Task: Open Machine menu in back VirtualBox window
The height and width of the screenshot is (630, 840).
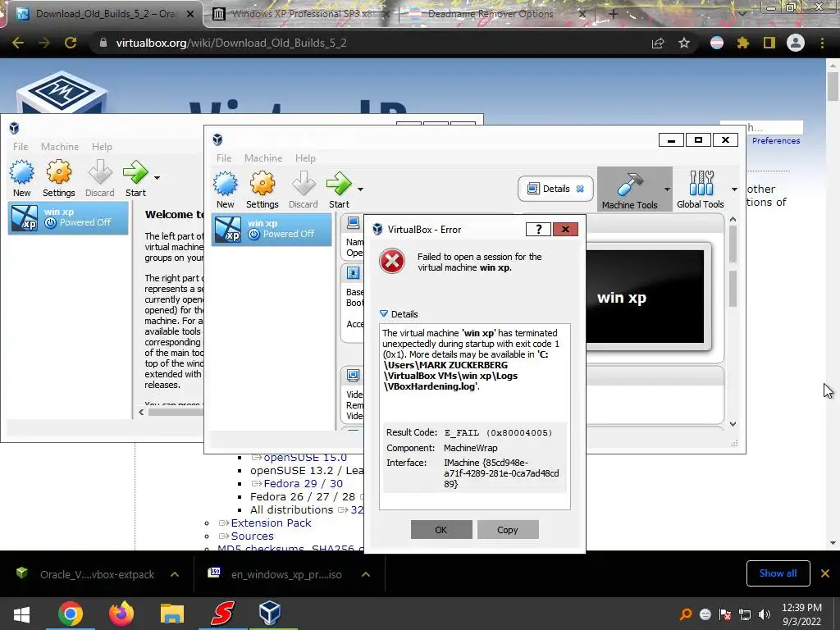Action: point(59,146)
